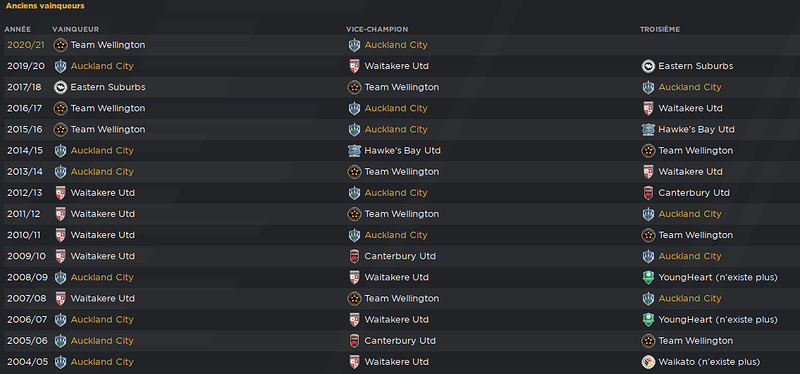Screen dimensions: 800x374
Task: Click Canterbury Utd badge in 2005/06 runner-up row
Action: (x=354, y=341)
